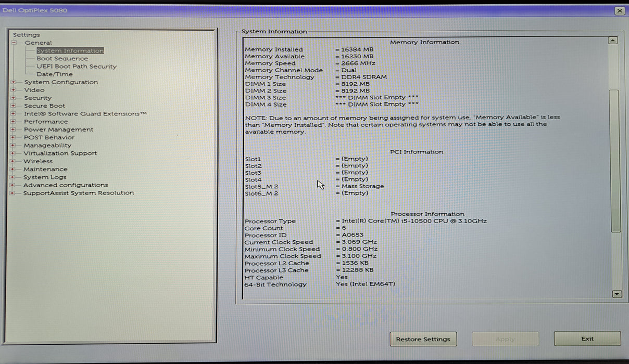Expand the System Configuration tree node
The height and width of the screenshot is (364, 629).
point(13,82)
